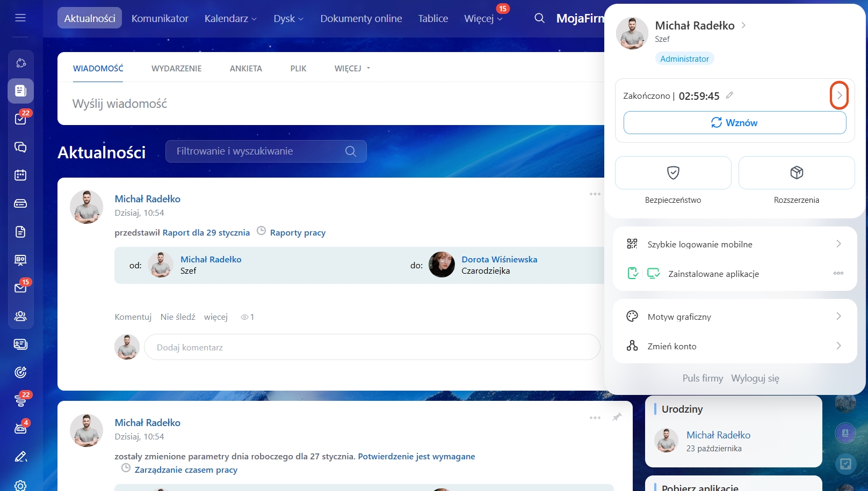The height and width of the screenshot is (491, 868).
Task: Toggle following with Nie śledź
Action: (x=178, y=317)
